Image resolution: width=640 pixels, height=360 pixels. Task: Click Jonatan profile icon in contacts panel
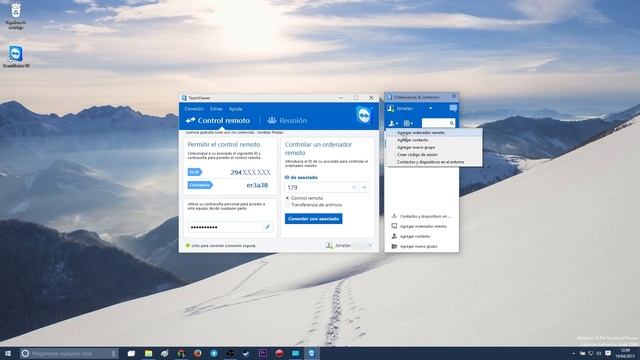(x=391, y=108)
